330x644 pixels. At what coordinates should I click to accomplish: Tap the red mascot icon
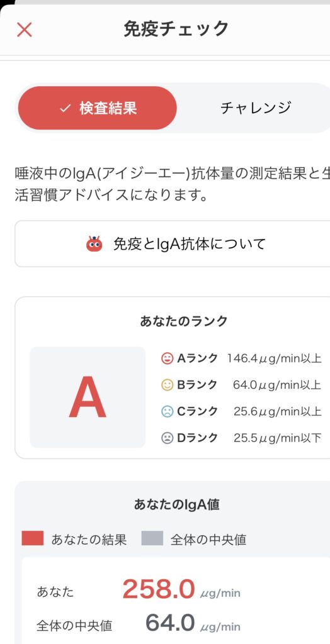tap(94, 243)
